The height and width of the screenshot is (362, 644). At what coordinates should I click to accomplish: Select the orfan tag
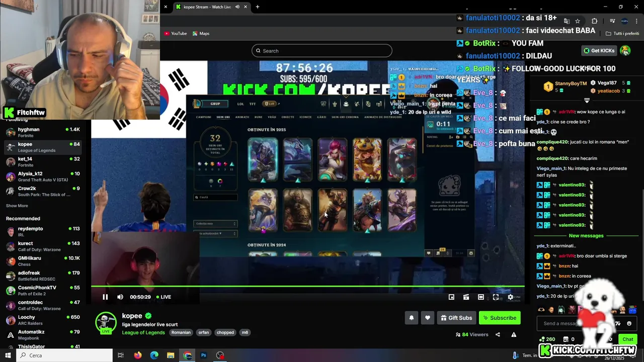[203, 332]
